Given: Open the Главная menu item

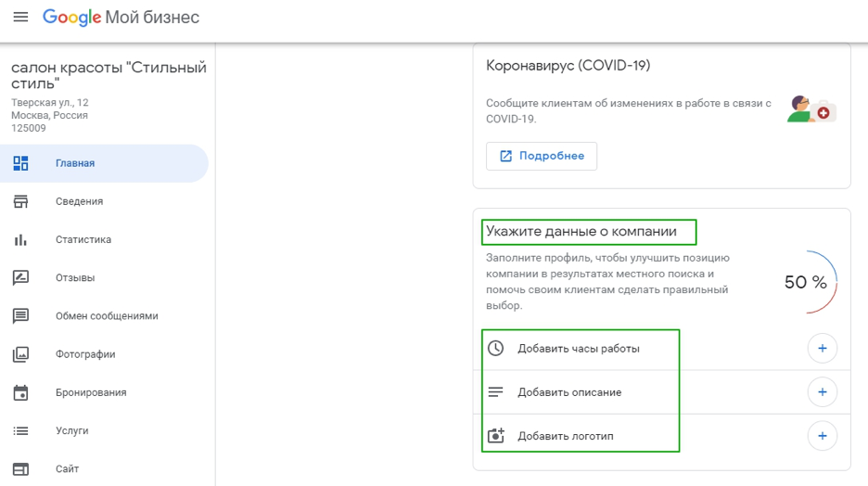Looking at the screenshot, I should (104, 163).
